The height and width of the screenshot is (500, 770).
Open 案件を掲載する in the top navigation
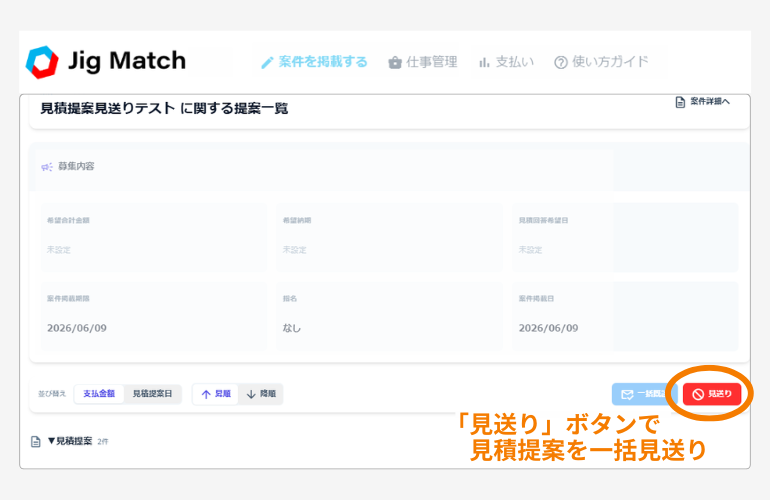coord(314,62)
